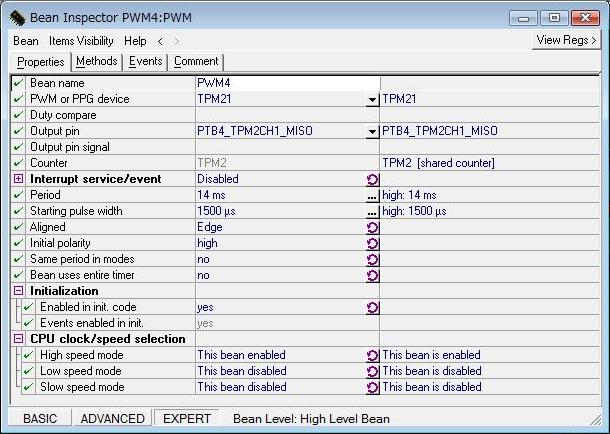
Task: Collapse the Initialization group
Action: pyautogui.click(x=18, y=291)
